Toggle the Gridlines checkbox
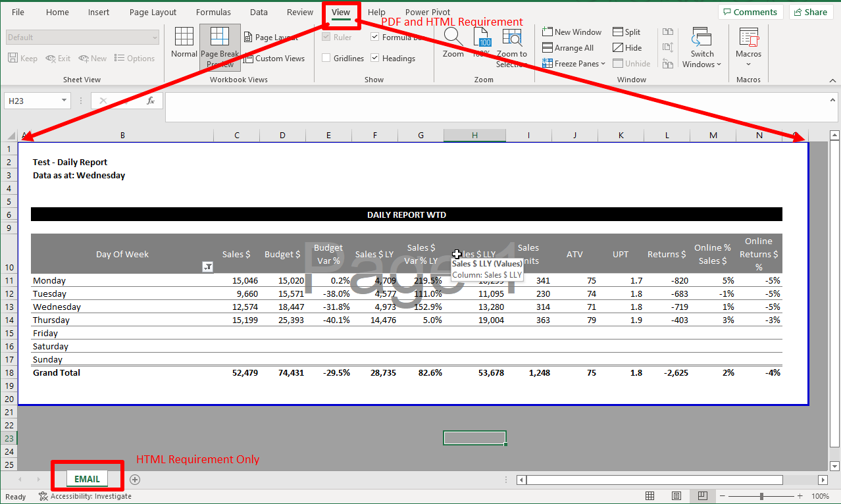Screen dimensions: 841x504 click(326, 59)
